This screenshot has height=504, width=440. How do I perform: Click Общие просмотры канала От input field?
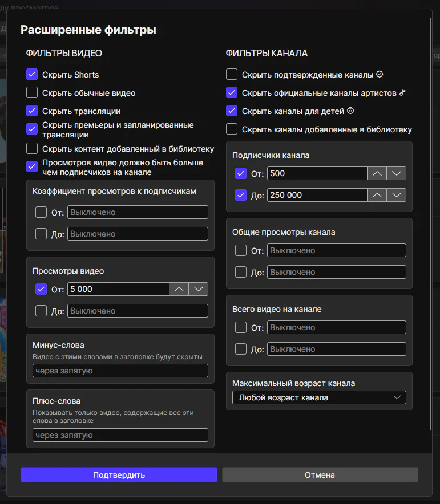point(337,250)
